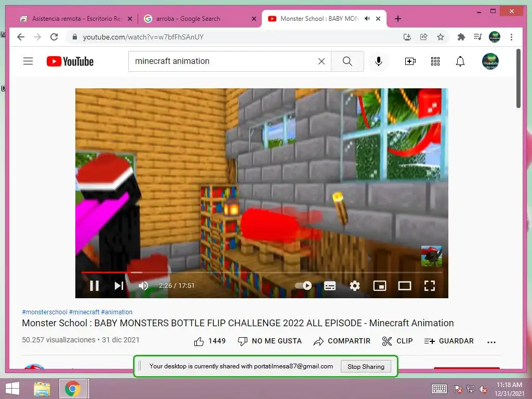The height and width of the screenshot is (399, 532).
Task: Open the player settings gear
Action: pyautogui.click(x=354, y=286)
